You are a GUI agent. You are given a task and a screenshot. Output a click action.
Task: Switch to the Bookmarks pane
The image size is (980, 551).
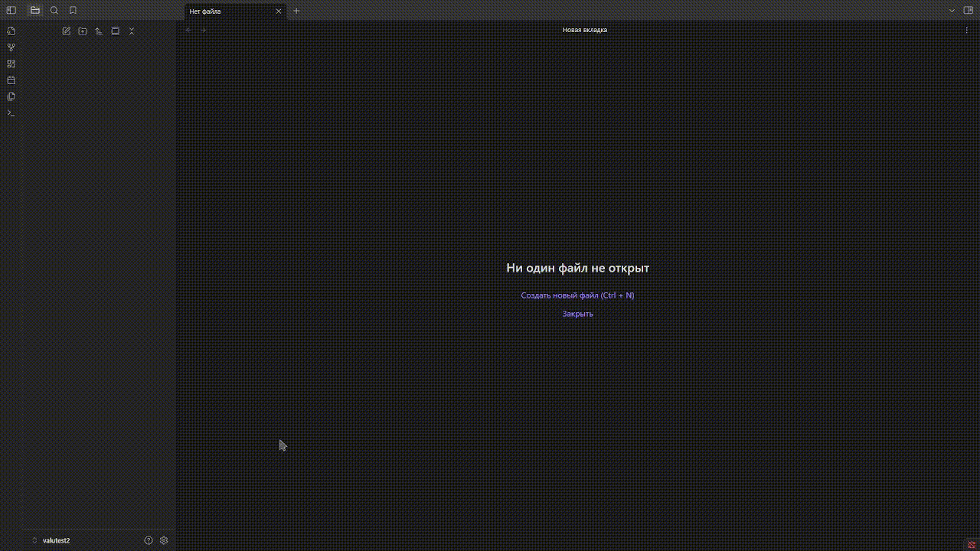coord(73,11)
